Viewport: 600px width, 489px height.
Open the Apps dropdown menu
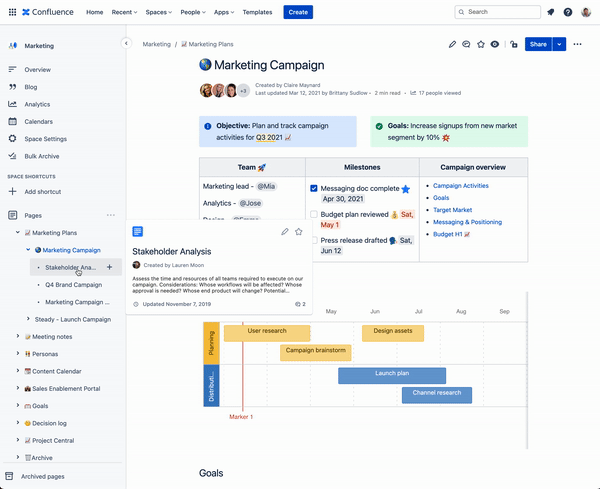(x=224, y=12)
